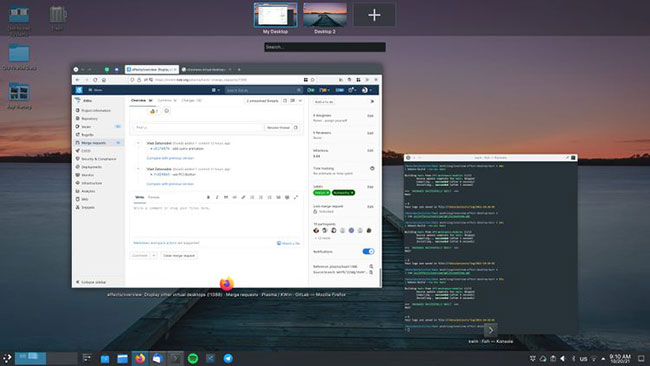Open Telegram from the taskbar

tap(228, 358)
